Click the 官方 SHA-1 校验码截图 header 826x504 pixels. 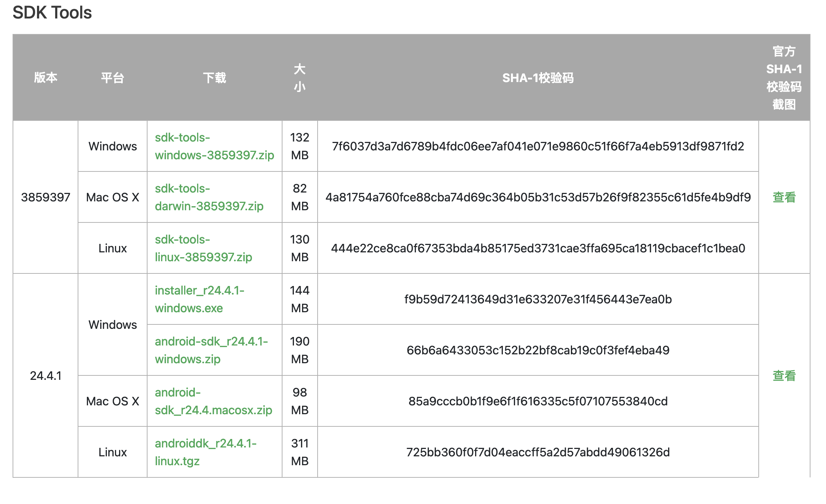784,78
